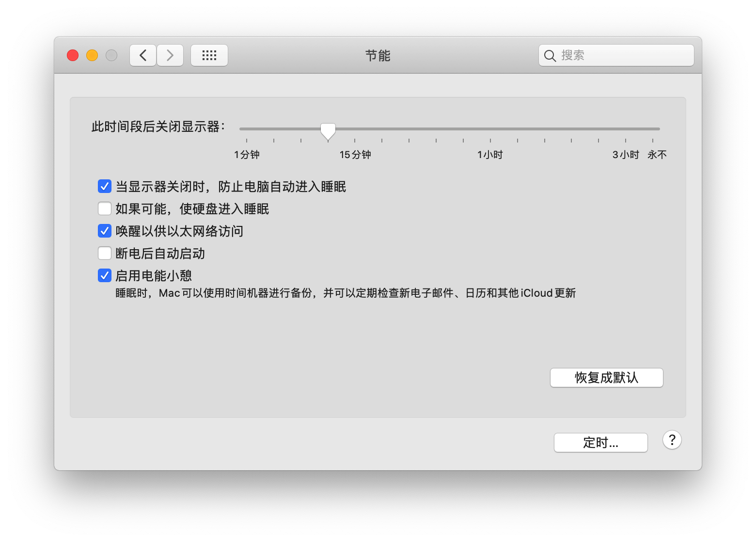This screenshot has width=756, height=542.
Task: Close the 节能 window with red button
Action: click(x=73, y=55)
